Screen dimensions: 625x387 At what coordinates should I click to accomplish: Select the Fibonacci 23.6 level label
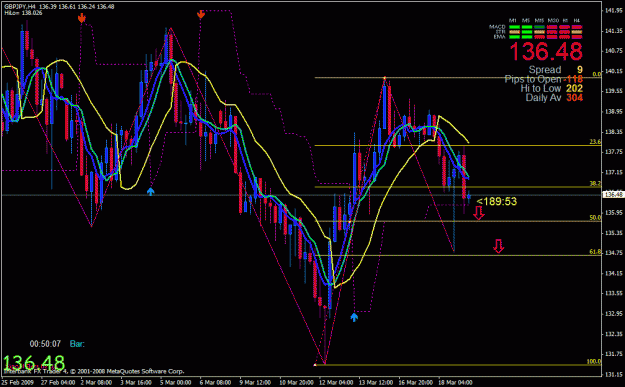click(595, 142)
